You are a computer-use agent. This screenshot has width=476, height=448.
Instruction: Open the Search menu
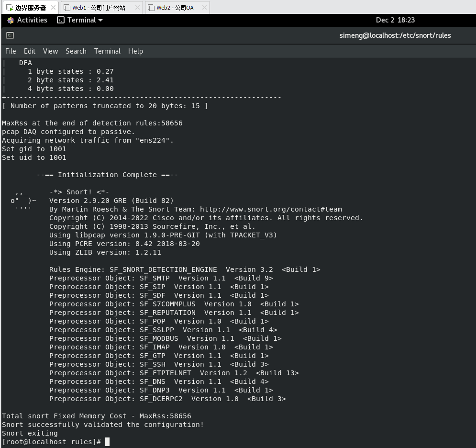[x=76, y=51]
